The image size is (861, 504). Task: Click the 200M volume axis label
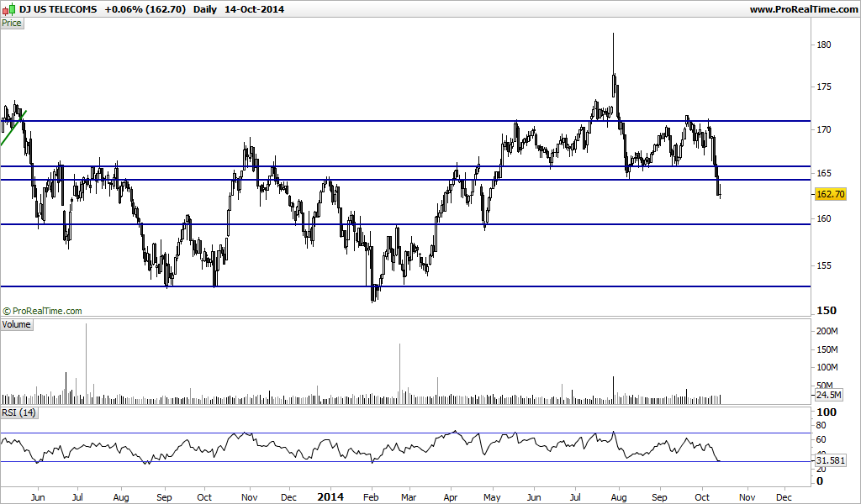click(827, 331)
